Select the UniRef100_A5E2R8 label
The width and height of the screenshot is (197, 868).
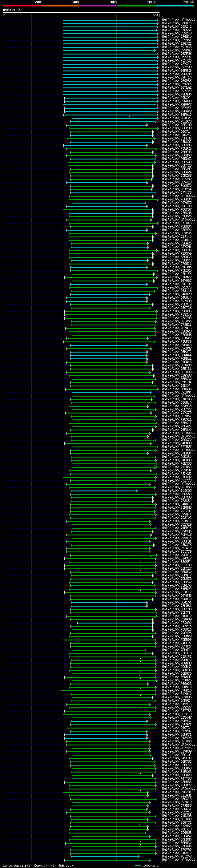177,271
